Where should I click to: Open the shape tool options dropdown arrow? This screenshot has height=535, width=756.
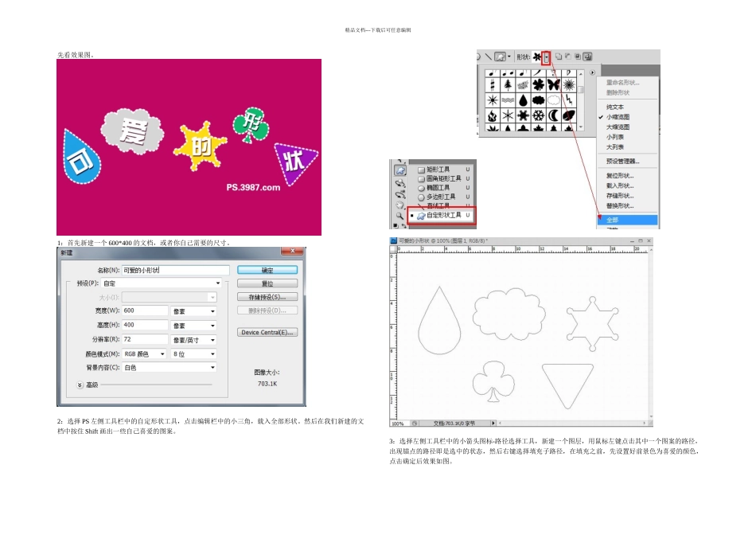point(509,57)
